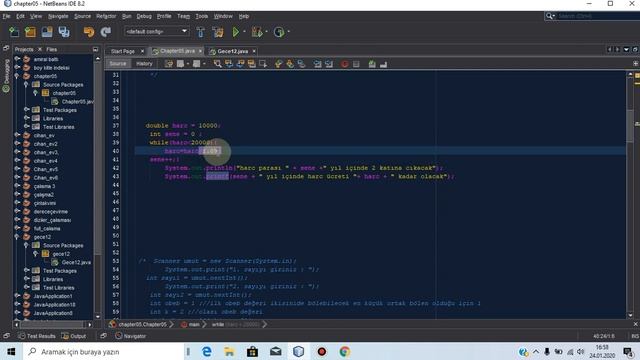
Task: Open the File menu
Action: coord(6,16)
